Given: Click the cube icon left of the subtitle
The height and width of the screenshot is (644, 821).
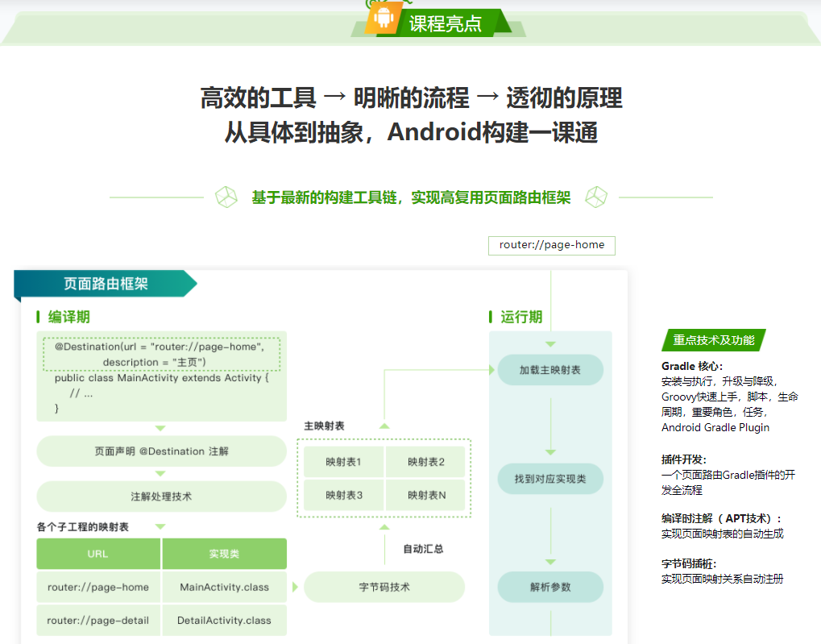Looking at the screenshot, I should coord(226,197).
